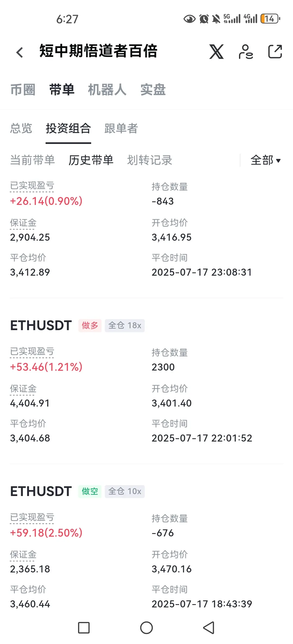The height and width of the screenshot is (644, 293).
Task: Select the 投资组合 sub-tab
Action: tap(68, 128)
